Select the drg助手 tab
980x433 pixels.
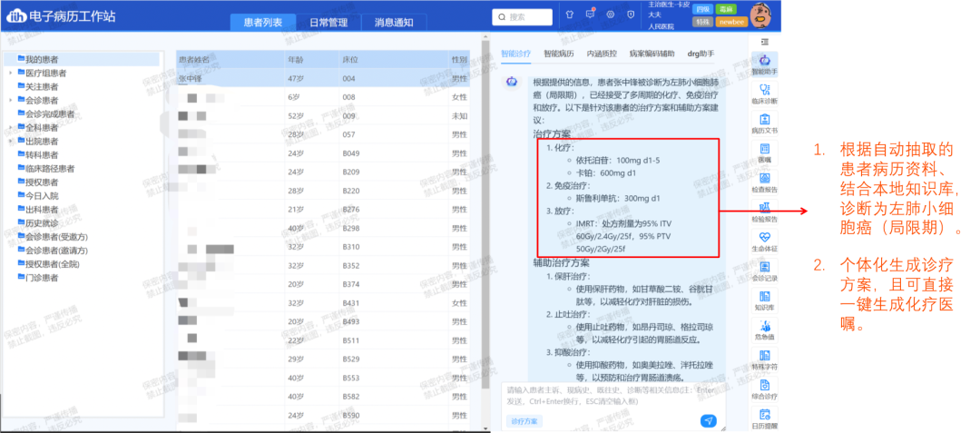[701, 54]
